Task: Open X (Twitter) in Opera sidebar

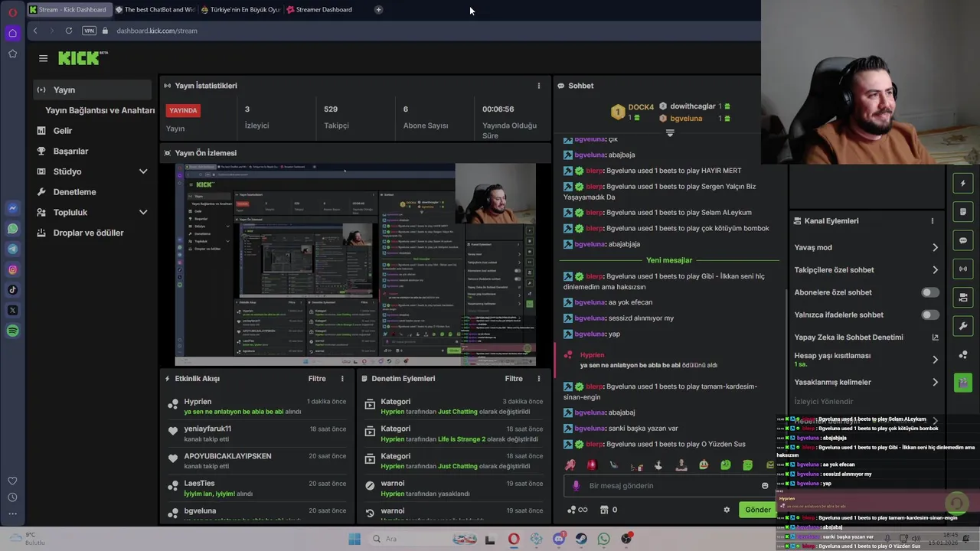Action: [12, 310]
